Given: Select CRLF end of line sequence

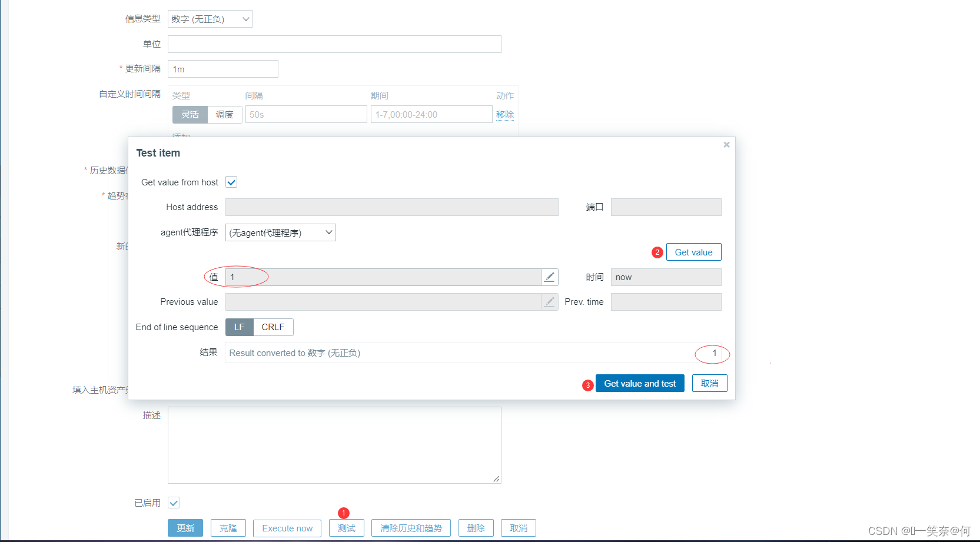Looking at the screenshot, I should [x=273, y=327].
